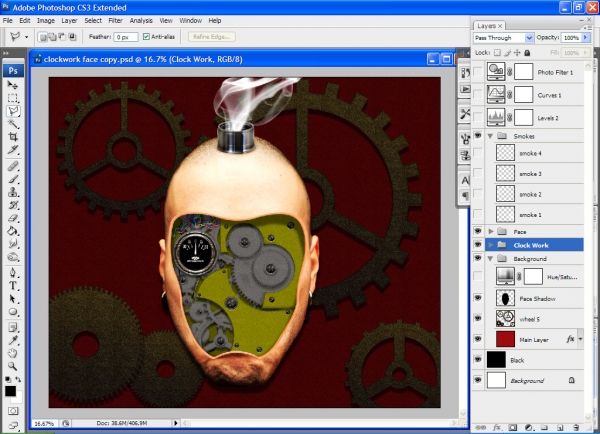600x434 pixels.
Task: Select the Type tool
Action: pos(13,286)
